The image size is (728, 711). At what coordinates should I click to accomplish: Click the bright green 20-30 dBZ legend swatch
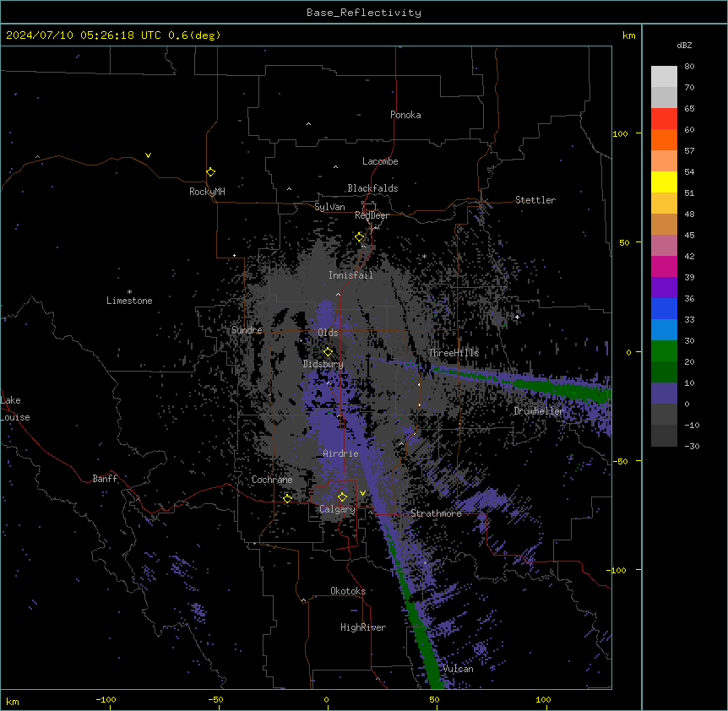pyautogui.click(x=664, y=351)
